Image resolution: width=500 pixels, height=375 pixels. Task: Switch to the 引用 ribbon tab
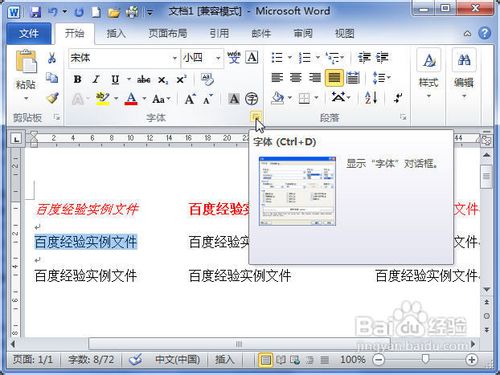pos(219,33)
